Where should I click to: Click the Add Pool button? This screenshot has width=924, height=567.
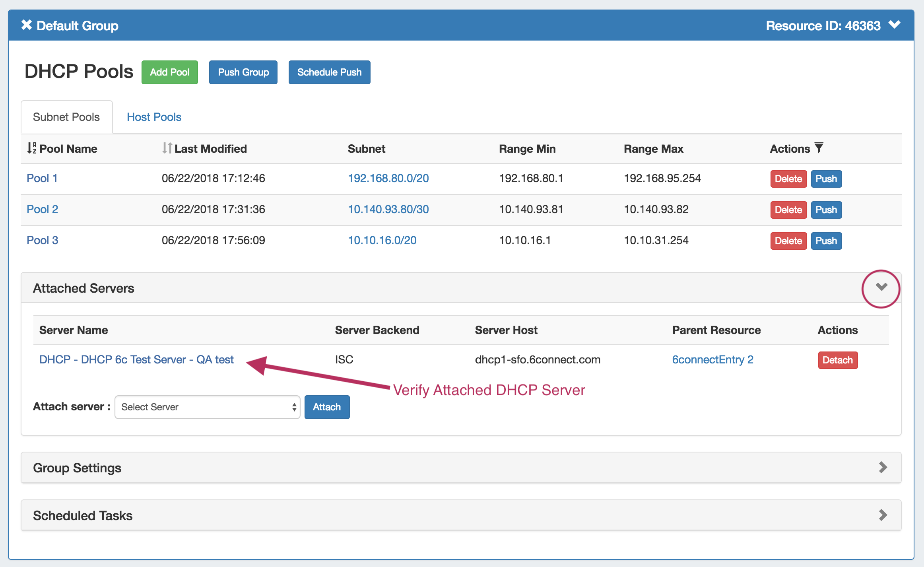[169, 72]
